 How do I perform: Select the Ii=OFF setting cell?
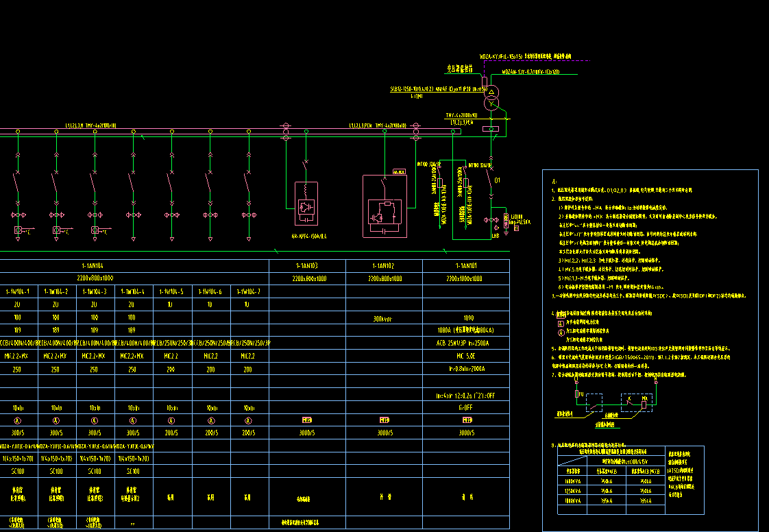466,407
